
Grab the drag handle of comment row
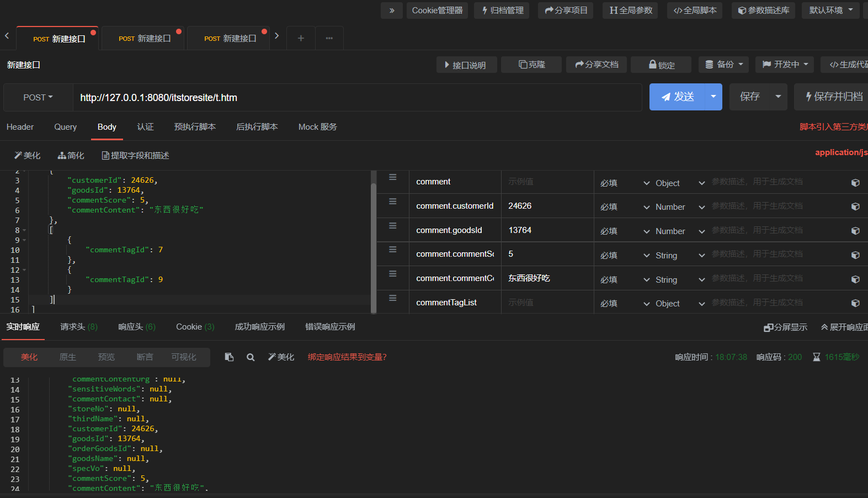tap(393, 177)
